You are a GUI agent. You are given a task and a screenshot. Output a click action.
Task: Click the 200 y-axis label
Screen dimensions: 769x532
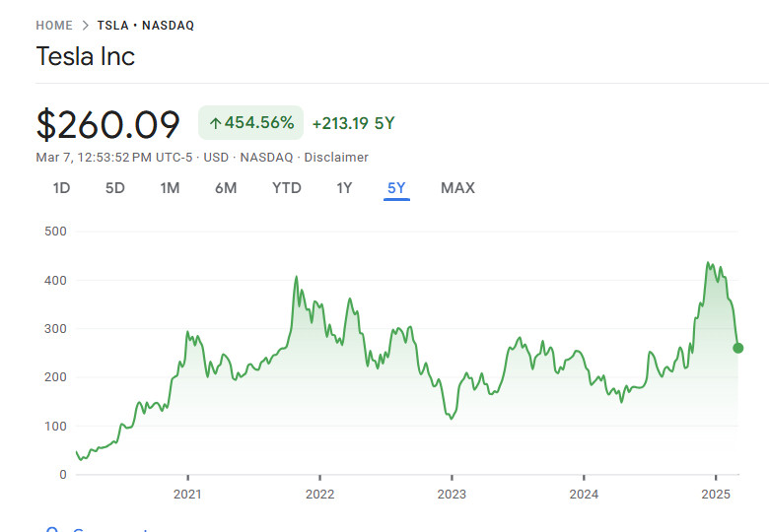(55, 377)
